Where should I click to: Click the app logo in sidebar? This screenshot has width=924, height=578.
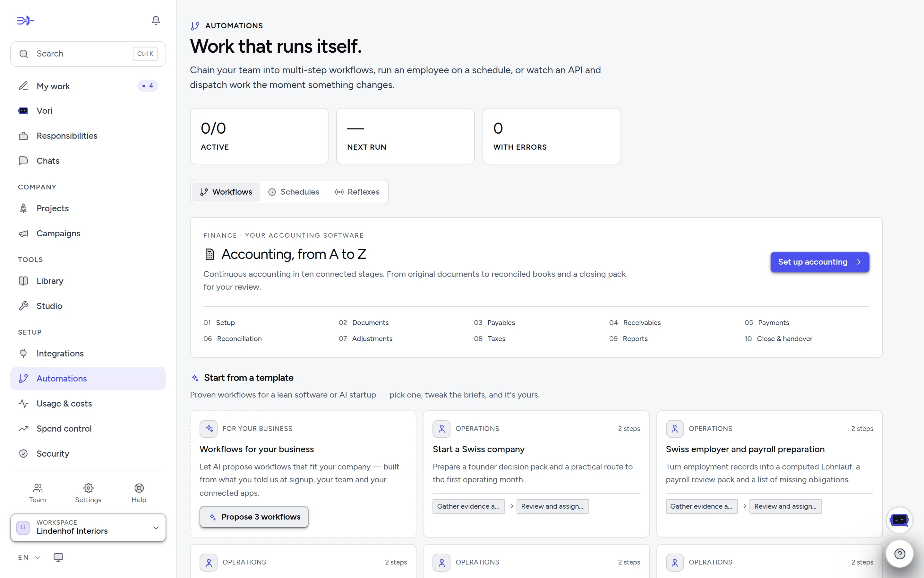pos(25,21)
